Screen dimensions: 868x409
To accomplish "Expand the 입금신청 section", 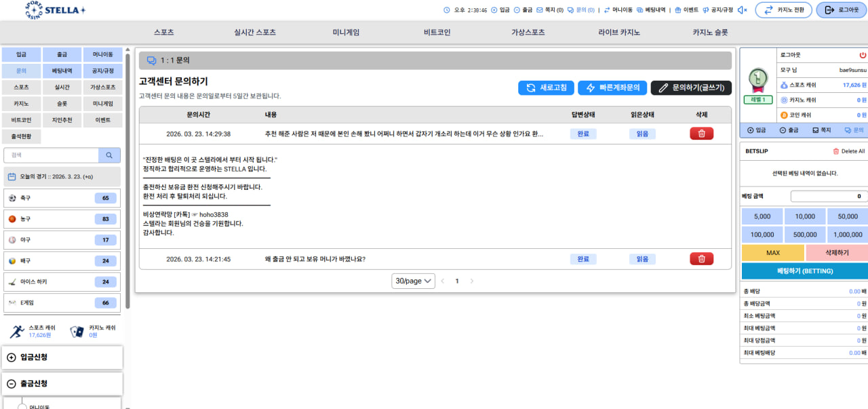I will pyautogui.click(x=62, y=357).
